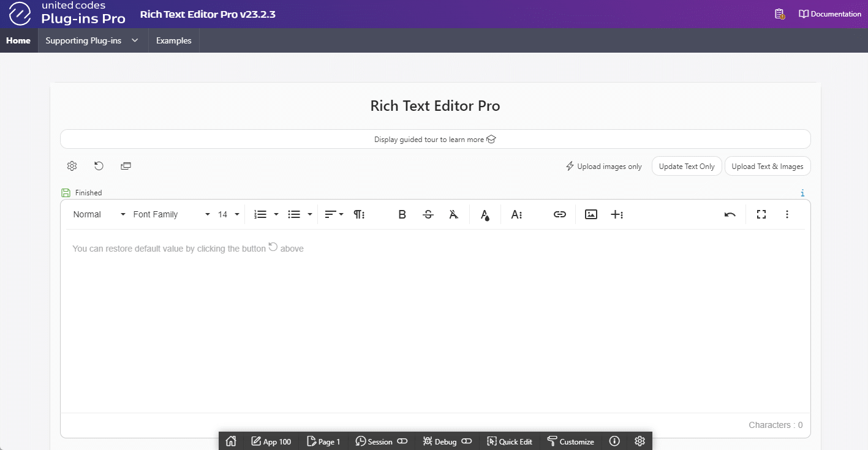868x450 pixels.
Task: Insert an ordered numbered list
Action: [x=260, y=214]
